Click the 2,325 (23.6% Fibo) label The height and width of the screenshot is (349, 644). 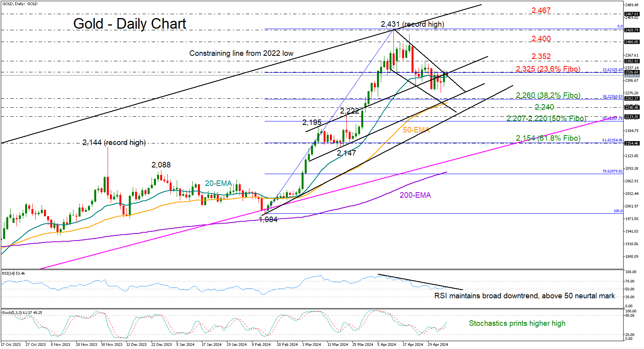tap(548, 69)
